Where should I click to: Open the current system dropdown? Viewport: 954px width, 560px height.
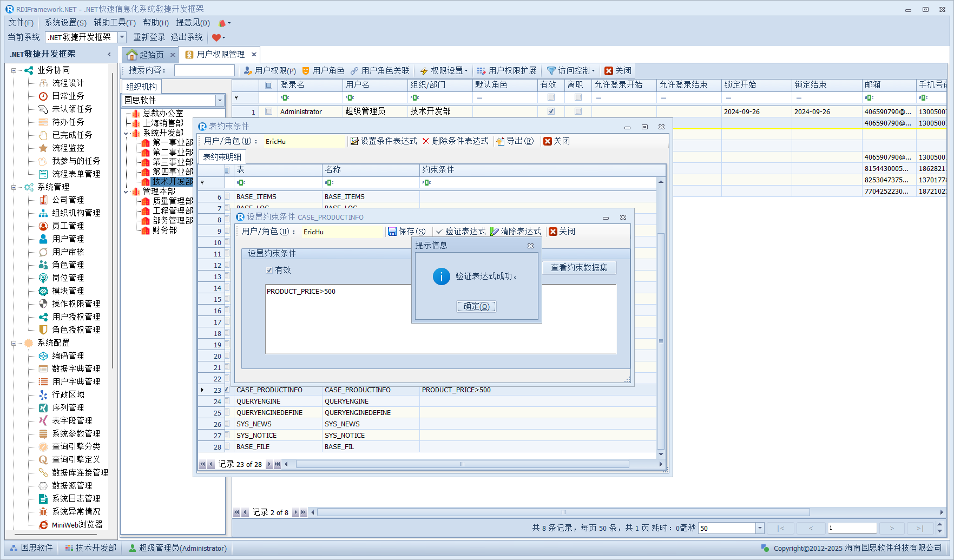tap(122, 37)
